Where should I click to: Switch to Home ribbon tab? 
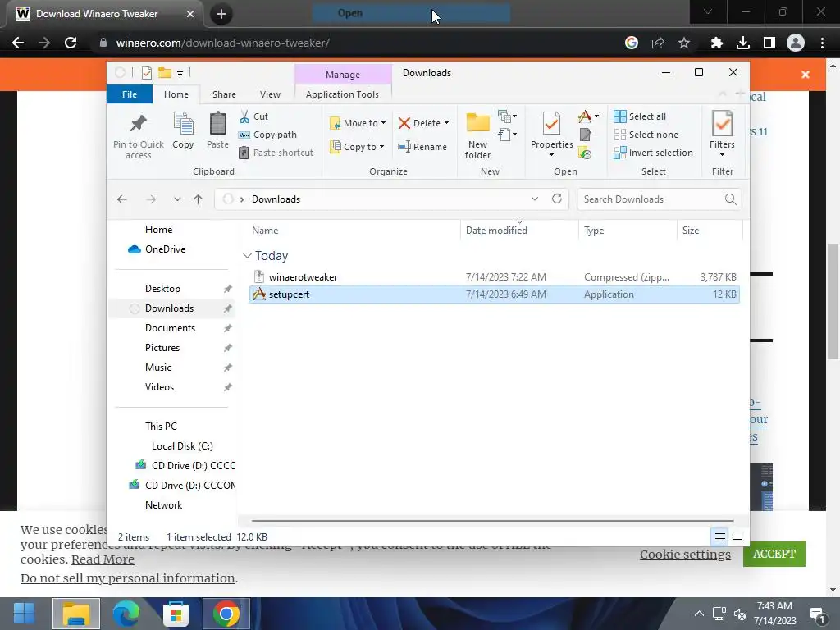coord(176,94)
